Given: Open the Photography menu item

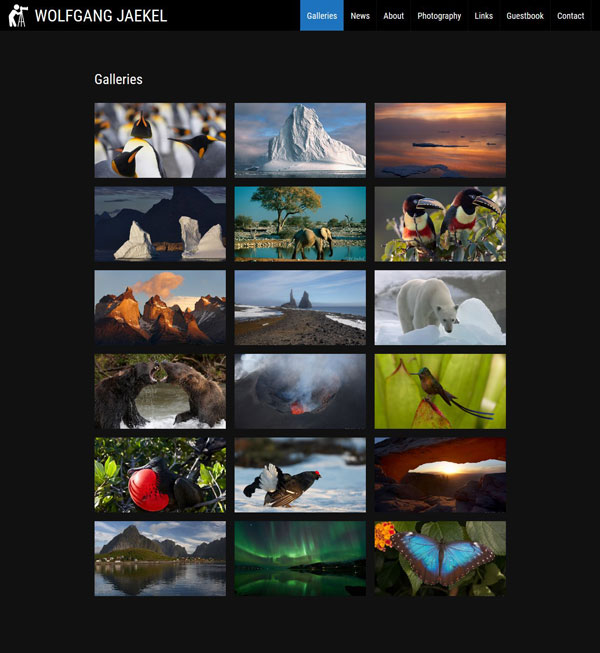Looking at the screenshot, I should 439,15.
